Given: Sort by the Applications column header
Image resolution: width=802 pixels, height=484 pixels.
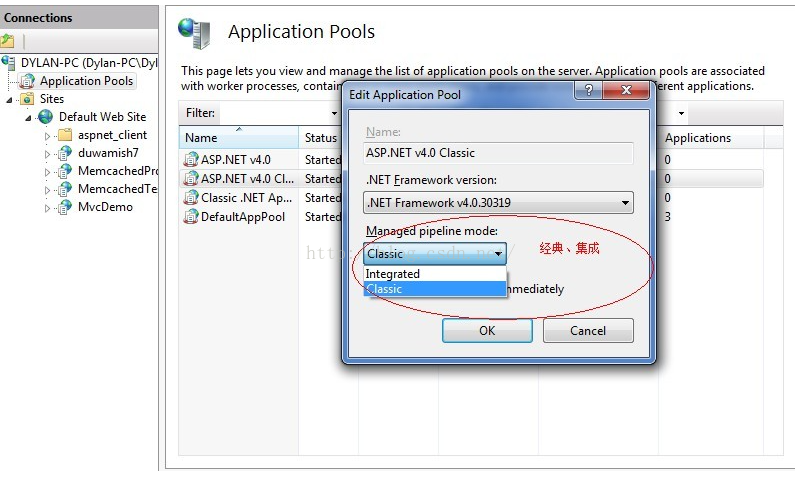Looking at the screenshot, I should [711, 138].
